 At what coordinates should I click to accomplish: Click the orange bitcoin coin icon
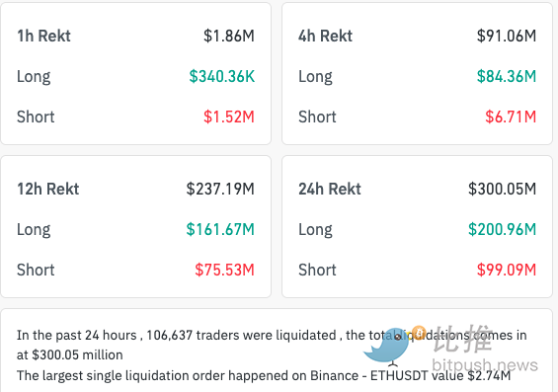(x=419, y=332)
